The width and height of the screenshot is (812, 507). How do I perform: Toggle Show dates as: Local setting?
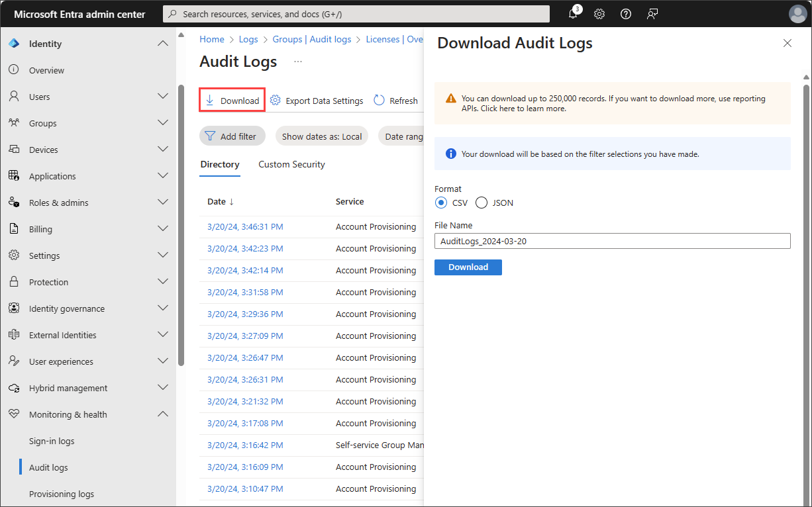click(x=322, y=136)
